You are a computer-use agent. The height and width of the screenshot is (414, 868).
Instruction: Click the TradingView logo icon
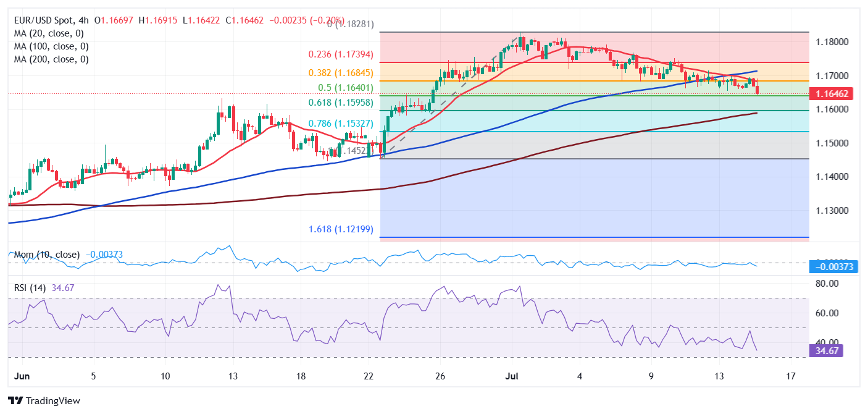(16, 400)
